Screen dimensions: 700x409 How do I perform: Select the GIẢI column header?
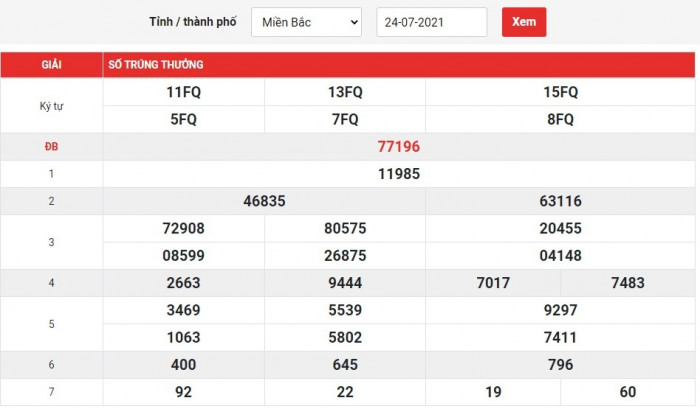(x=52, y=65)
